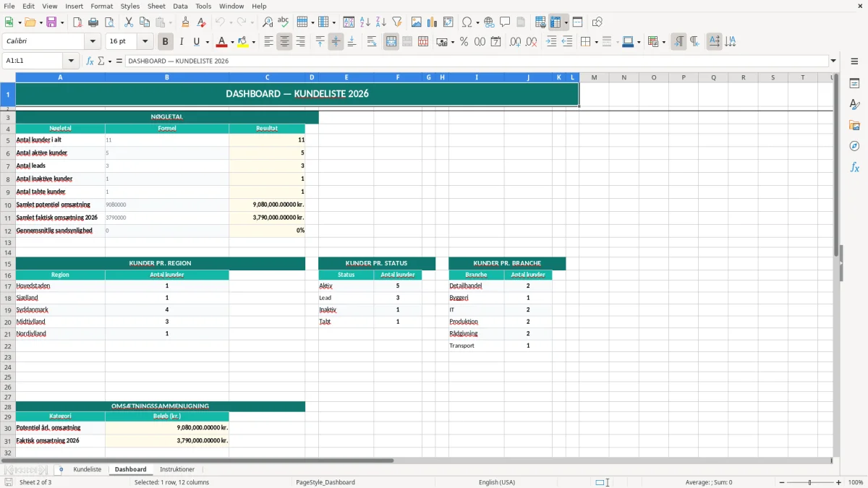Switch to the Kundeliste sheet tab
The image size is (868, 488).
click(88, 470)
